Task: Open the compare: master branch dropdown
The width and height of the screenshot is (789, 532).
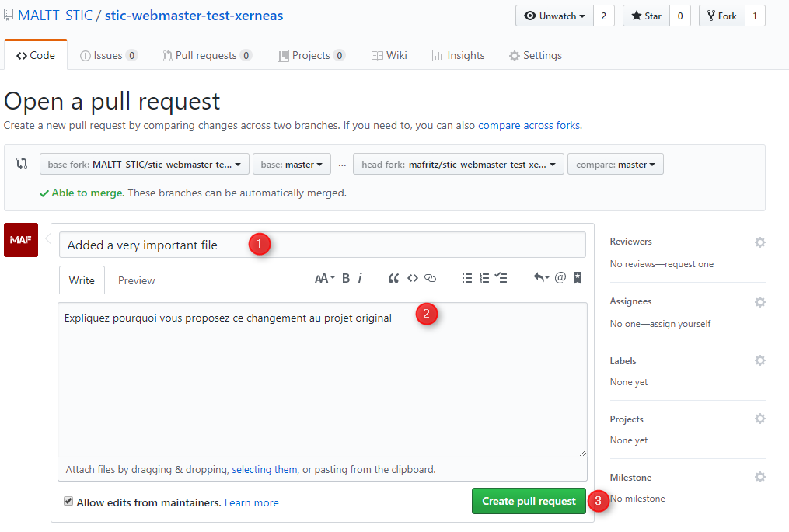Action: (616, 164)
